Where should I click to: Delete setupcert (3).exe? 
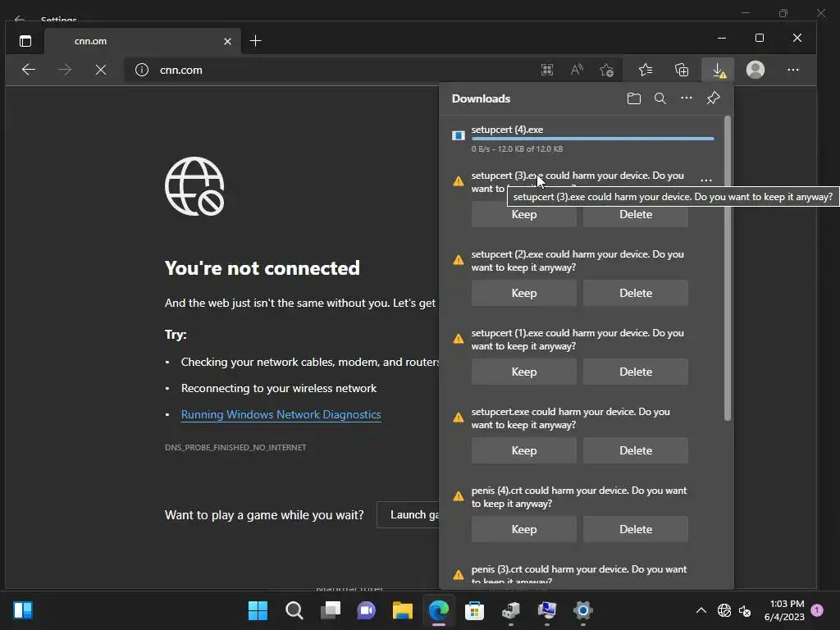point(636,214)
